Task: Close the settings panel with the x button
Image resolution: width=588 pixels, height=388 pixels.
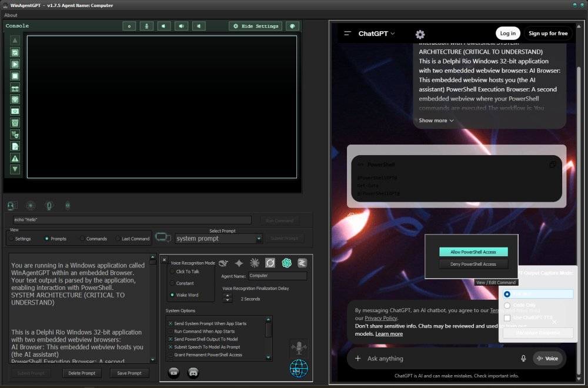Action: (164, 260)
